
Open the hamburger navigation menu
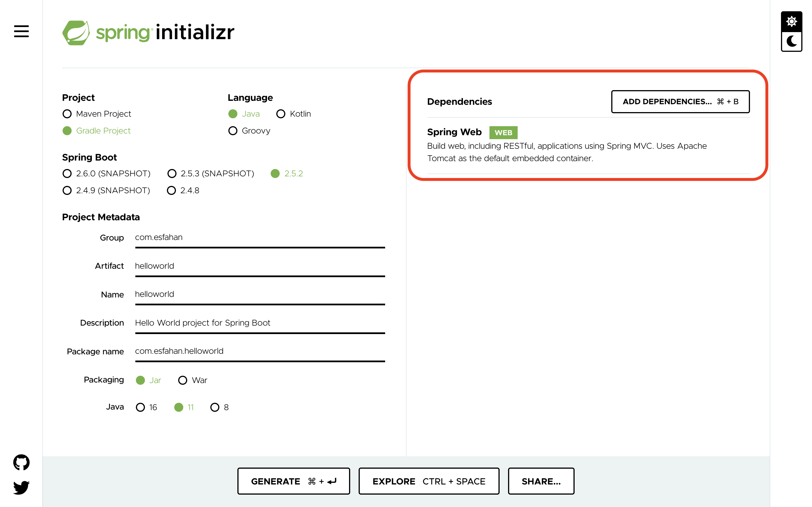coord(21,31)
